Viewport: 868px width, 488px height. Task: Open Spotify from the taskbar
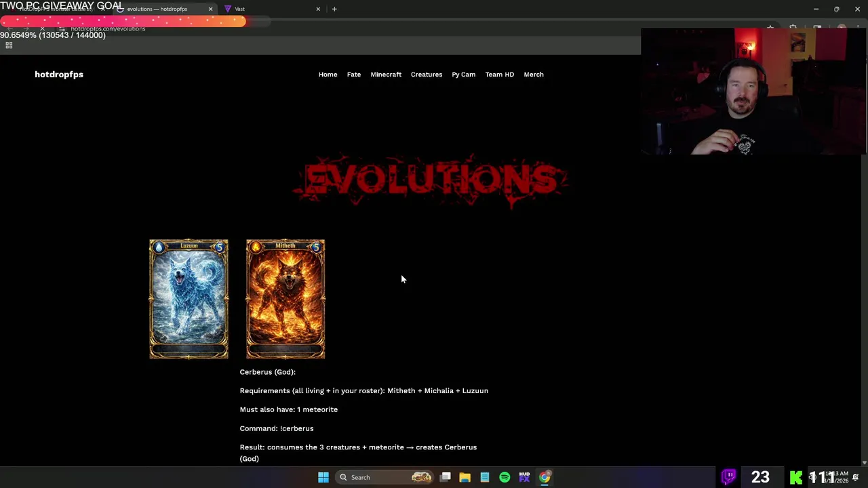[505, 477]
